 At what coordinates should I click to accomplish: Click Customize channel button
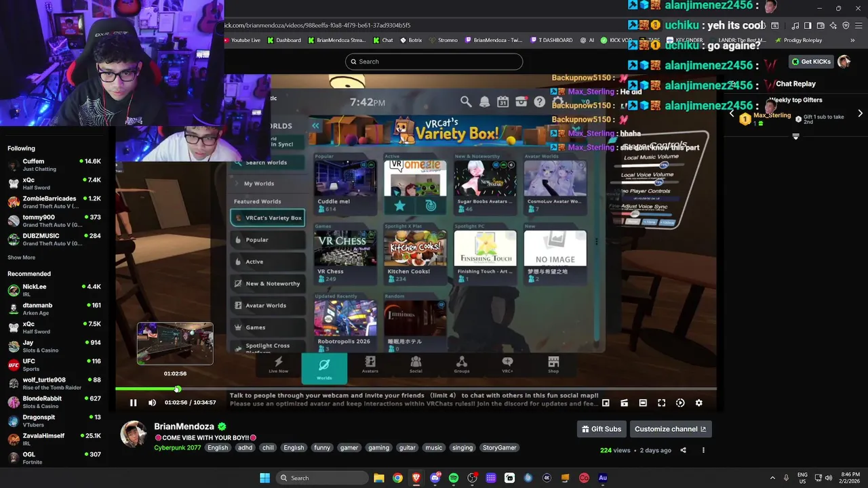[x=670, y=429]
